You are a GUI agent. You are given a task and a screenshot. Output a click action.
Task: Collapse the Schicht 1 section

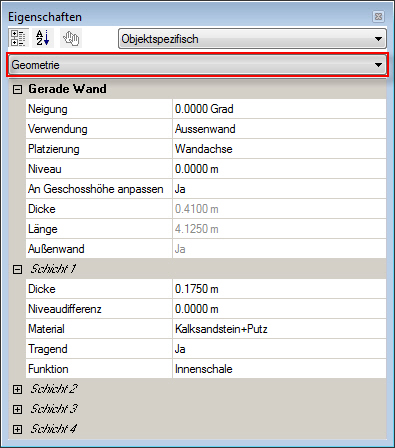(x=17, y=269)
